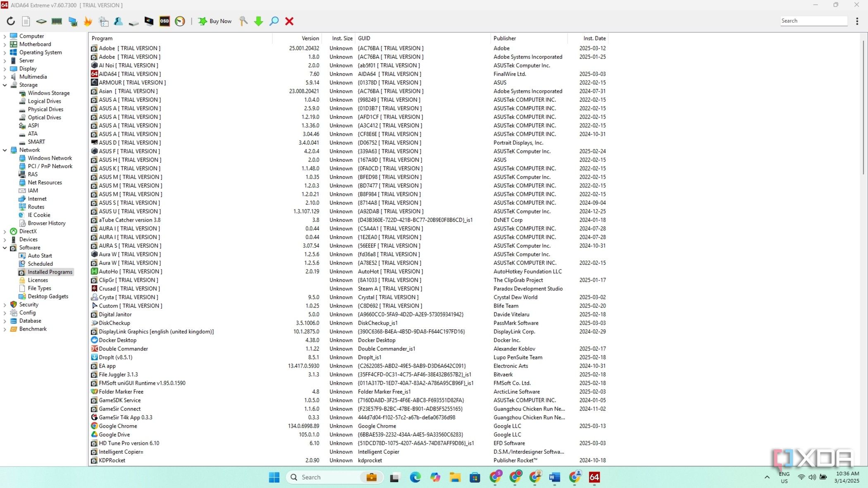This screenshot has height=488, width=868.
Task: Open Word from the taskbar
Action: [x=554, y=478]
